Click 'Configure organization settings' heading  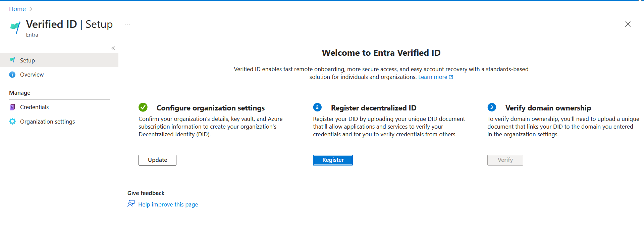211,108
